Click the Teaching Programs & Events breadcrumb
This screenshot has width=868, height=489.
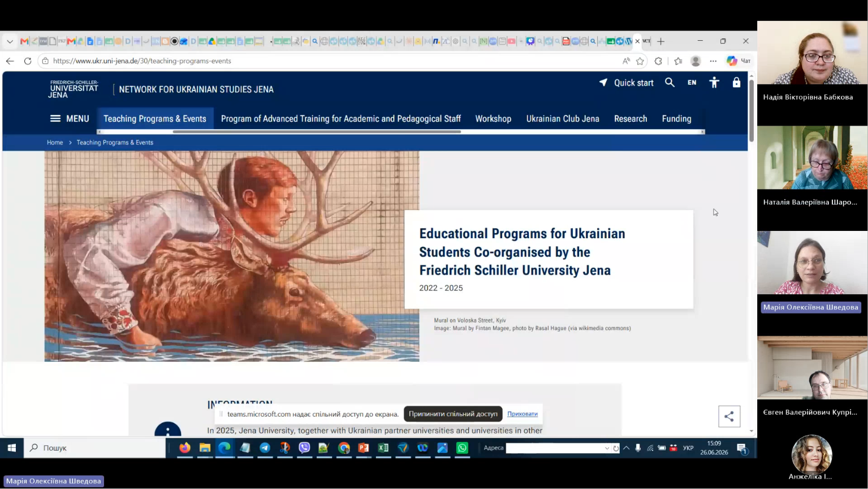pyautogui.click(x=115, y=143)
